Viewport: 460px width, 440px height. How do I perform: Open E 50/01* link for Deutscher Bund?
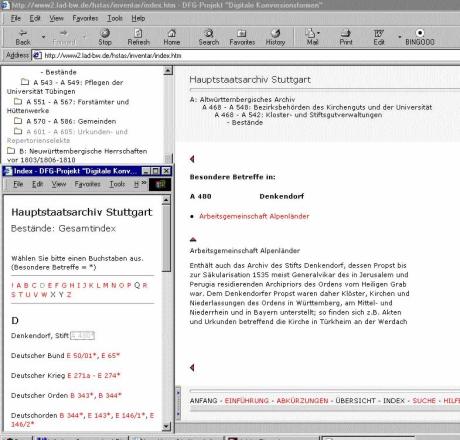[x=82, y=356]
